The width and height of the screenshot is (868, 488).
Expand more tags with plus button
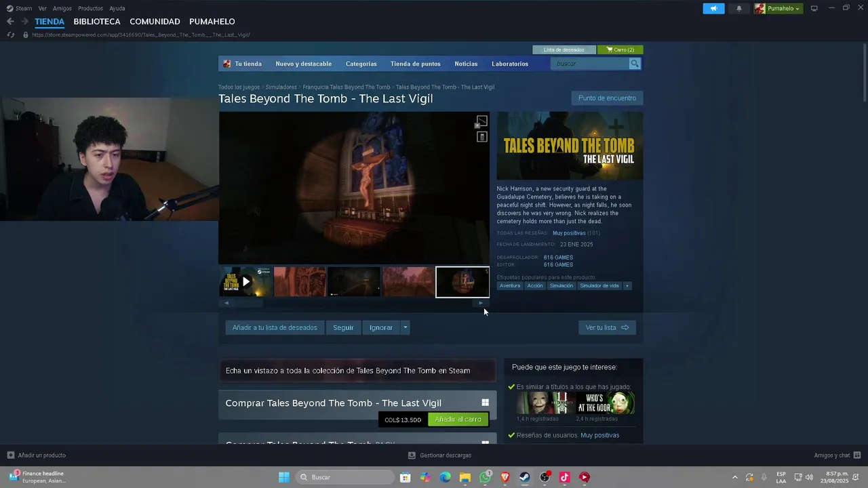tap(627, 286)
